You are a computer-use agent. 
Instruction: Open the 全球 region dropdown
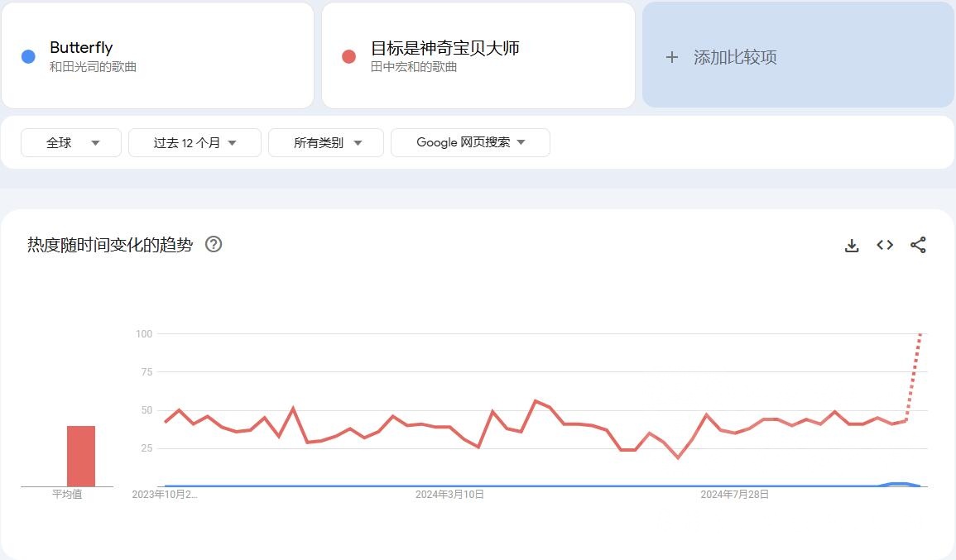click(x=71, y=142)
